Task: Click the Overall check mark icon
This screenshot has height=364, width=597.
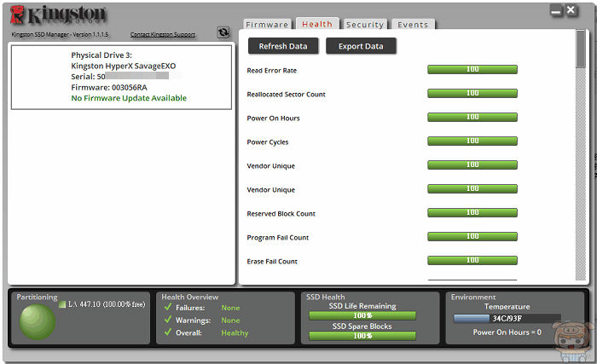Action: pos(167,332)
